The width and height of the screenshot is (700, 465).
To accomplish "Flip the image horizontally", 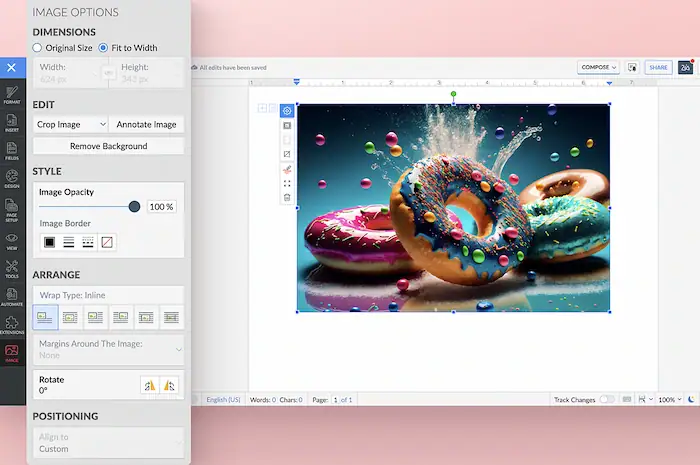I will pos(149,385).
